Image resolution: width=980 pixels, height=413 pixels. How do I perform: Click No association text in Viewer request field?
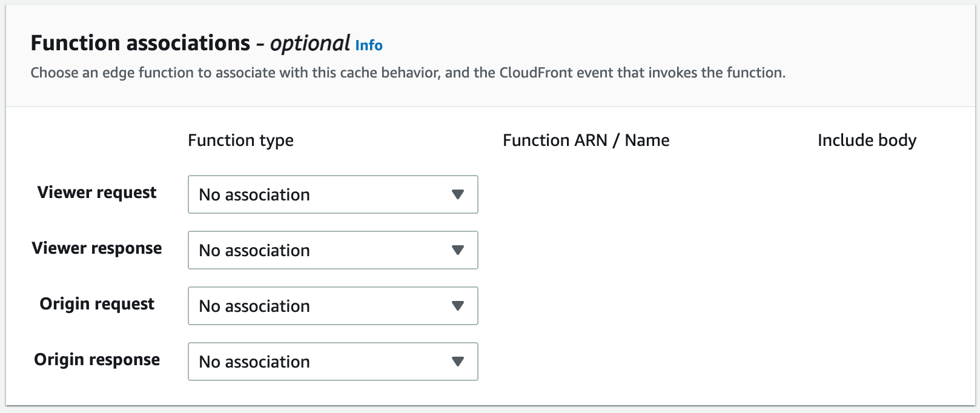point(254,195)
